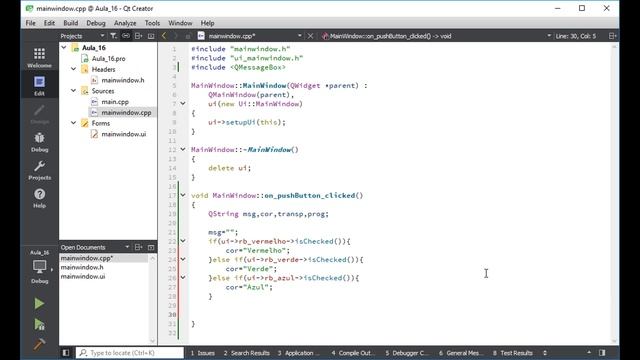The width and height of the screenshot is (640, 360).
Task: Open the Aula_16 Debug kit selector
Action: 40,267
